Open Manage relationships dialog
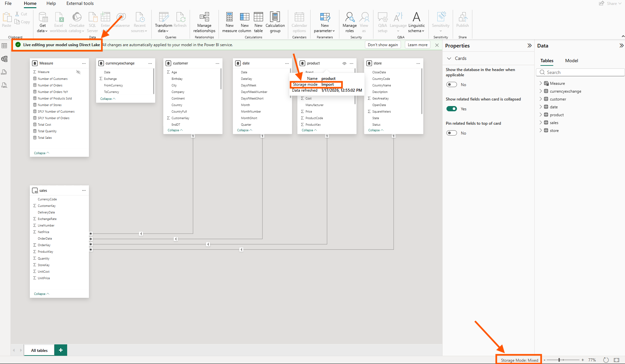 [x=204, y=22]
